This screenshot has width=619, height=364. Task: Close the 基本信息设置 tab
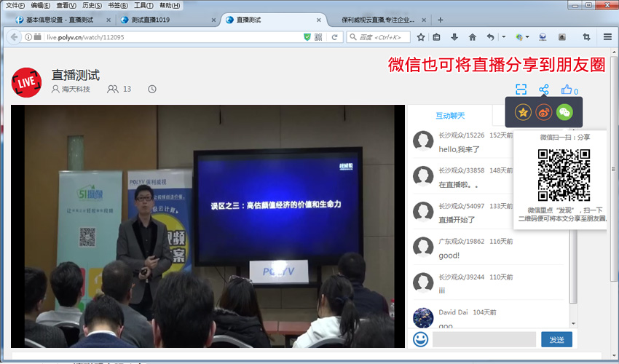[109, 20]
